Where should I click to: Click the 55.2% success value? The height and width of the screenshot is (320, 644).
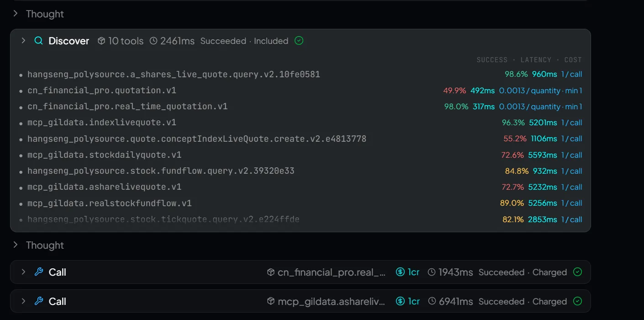tap(515, 139)
